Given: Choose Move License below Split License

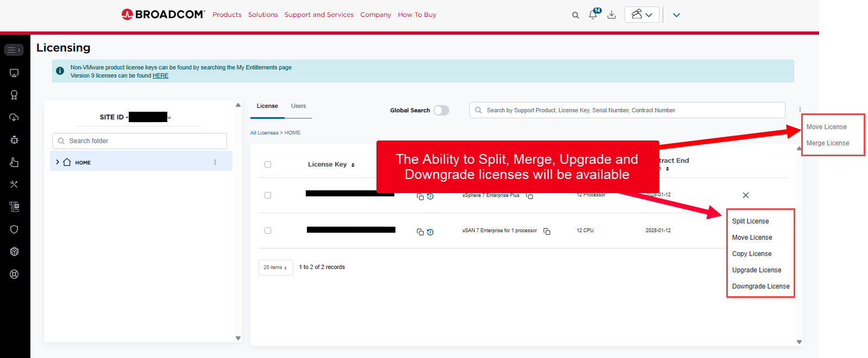Looking at the screenshot, I should point(752,238).
